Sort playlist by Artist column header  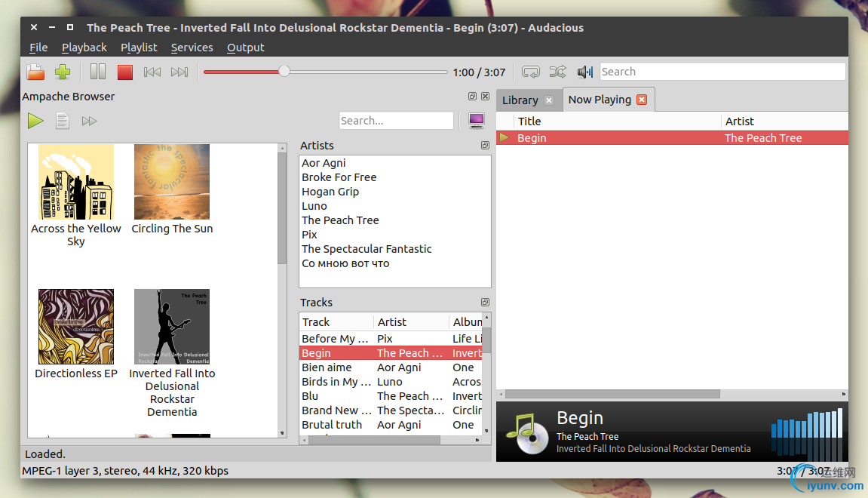pos(784,121)
